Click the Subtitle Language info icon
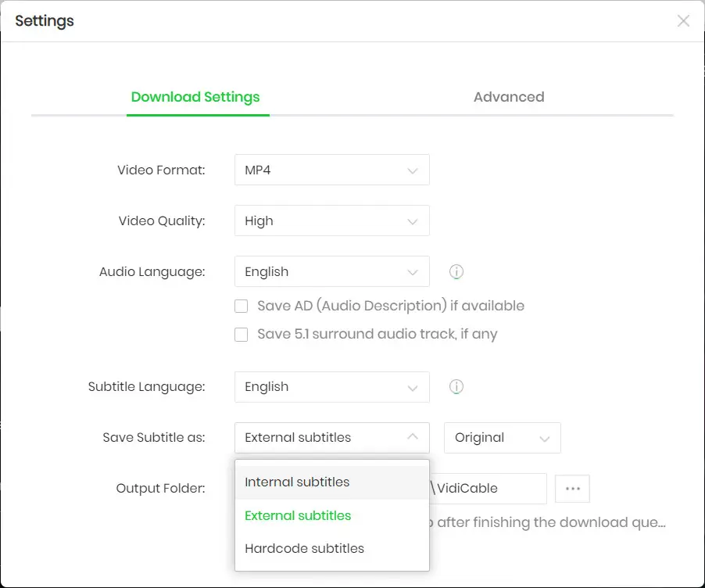Viewport: 705px width, 588px height. click(456, 387)
